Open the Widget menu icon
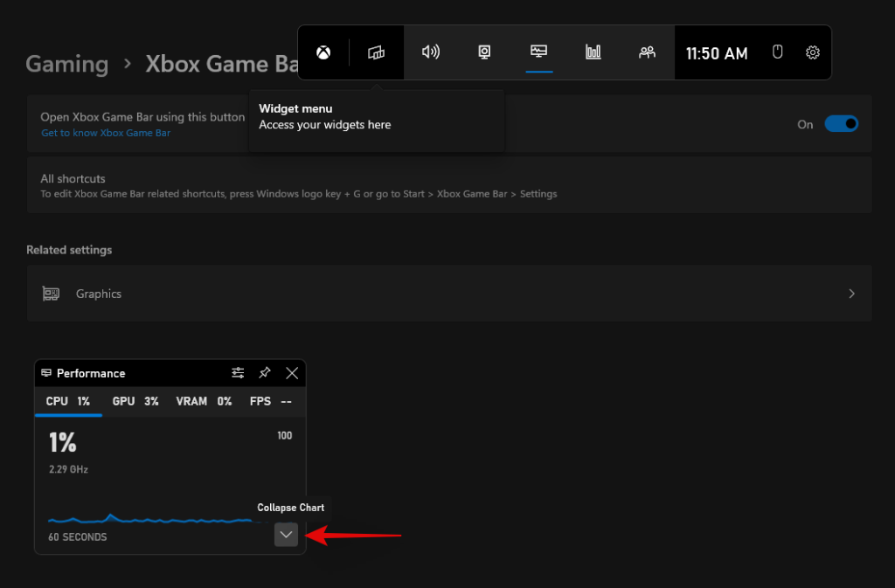895x588 pixels. click(376, 52)
